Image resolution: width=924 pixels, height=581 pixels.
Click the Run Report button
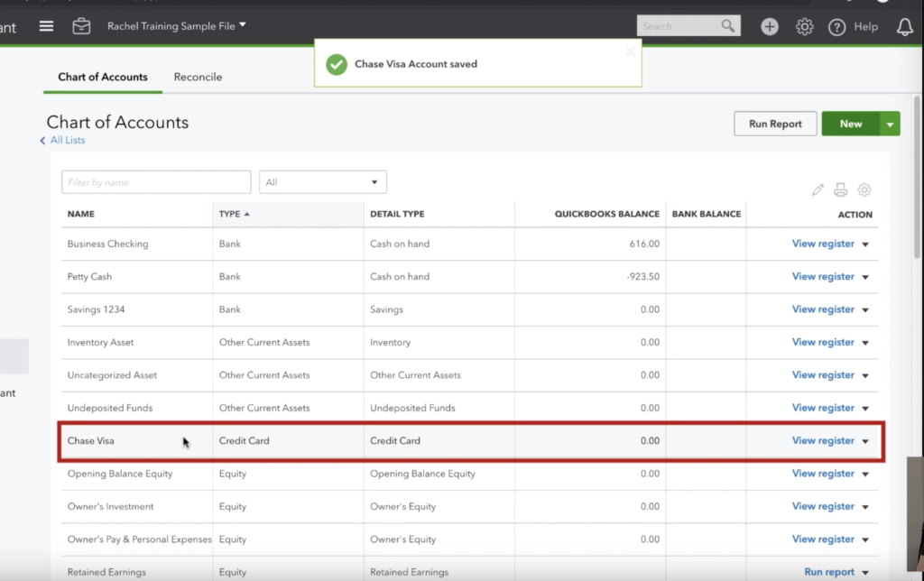tap(775, 124)
